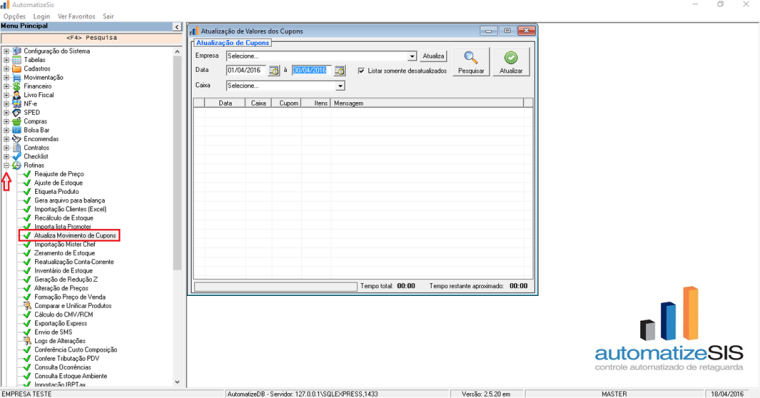Toggle Listar somente desatualizados checkbox
The image size is (760, 398).
361,71
